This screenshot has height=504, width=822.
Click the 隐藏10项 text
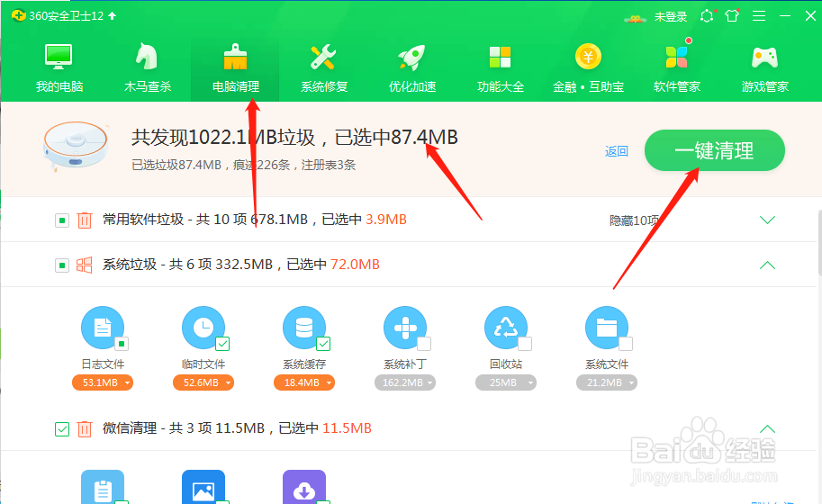pos(634,220)
